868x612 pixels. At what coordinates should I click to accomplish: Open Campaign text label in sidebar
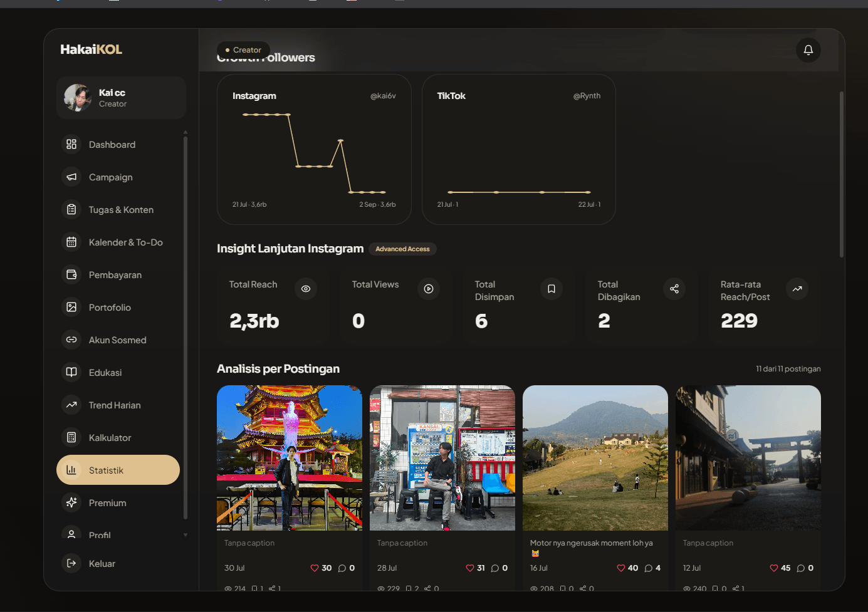click(x=111, y=177)
